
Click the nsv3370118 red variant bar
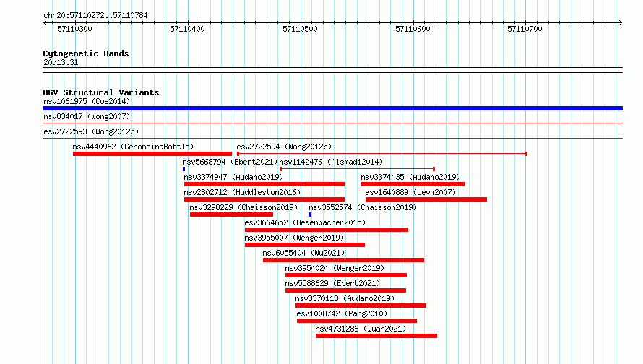(x=361, y=305)
